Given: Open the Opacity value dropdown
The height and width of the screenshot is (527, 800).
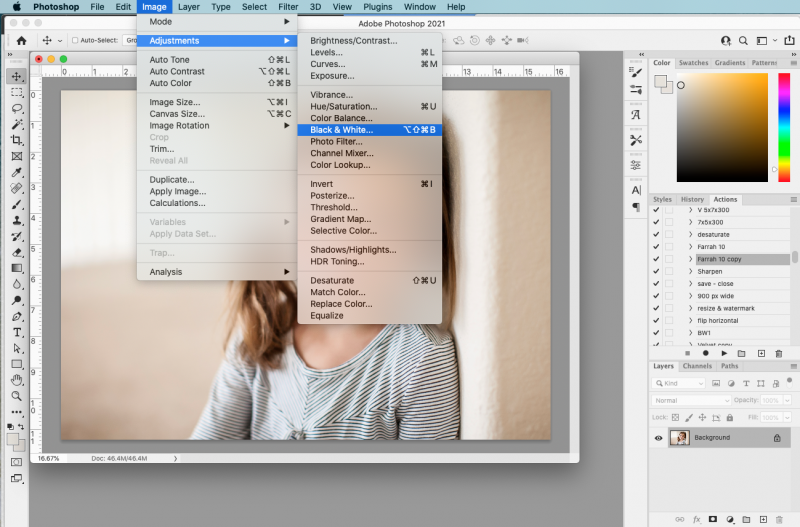Looking at the screenshot, I should pyautogui.click(x=787, y=400).
